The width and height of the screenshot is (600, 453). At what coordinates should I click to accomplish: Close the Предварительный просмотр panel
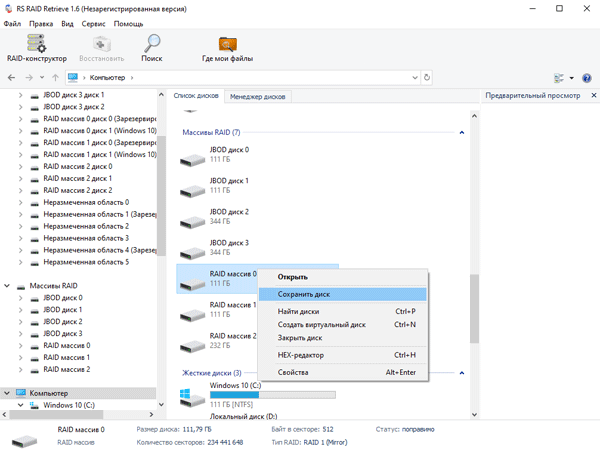(x=593, y=95)
